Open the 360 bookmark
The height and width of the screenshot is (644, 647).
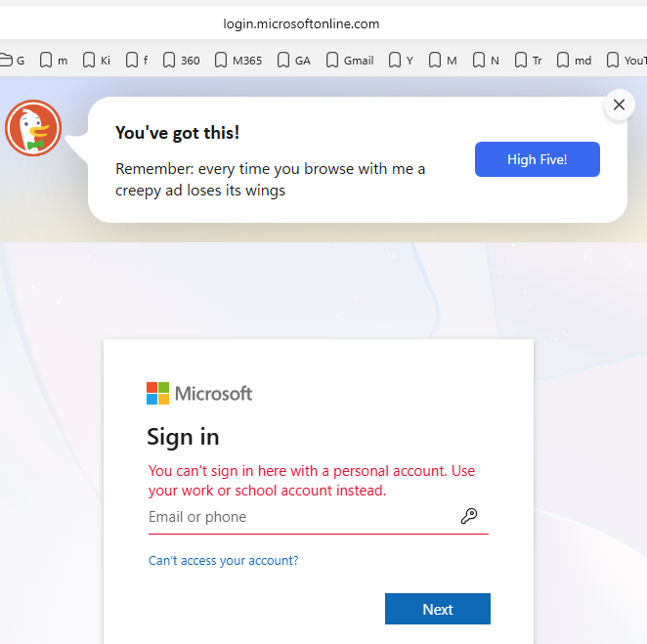(181, 61)
